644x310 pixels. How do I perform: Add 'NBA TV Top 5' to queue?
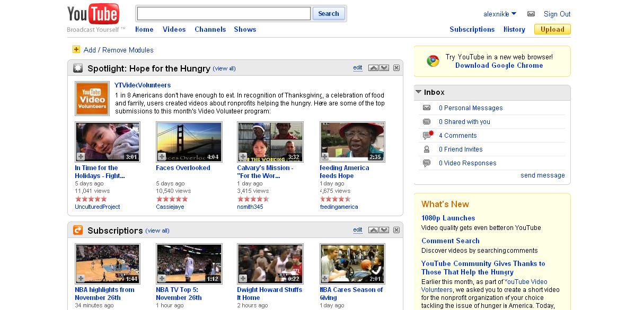(x=162, y=279)
